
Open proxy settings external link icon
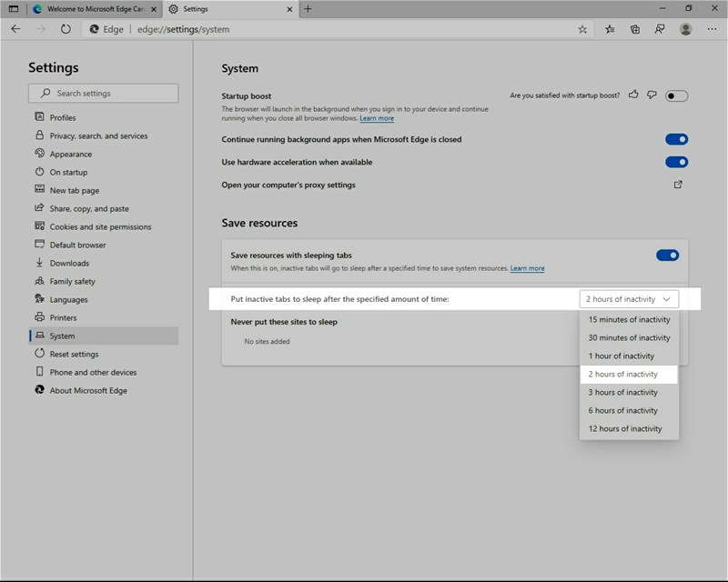coord(678,185)
